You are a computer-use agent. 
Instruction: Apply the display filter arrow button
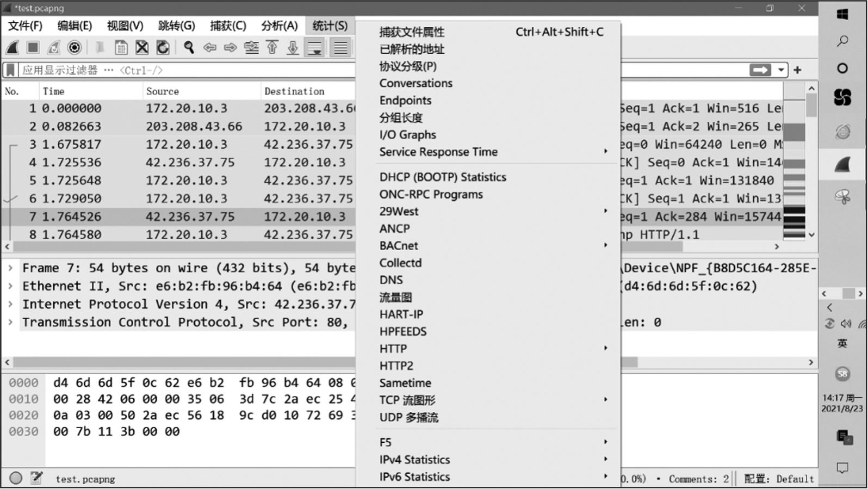click(x=760, y=70)
